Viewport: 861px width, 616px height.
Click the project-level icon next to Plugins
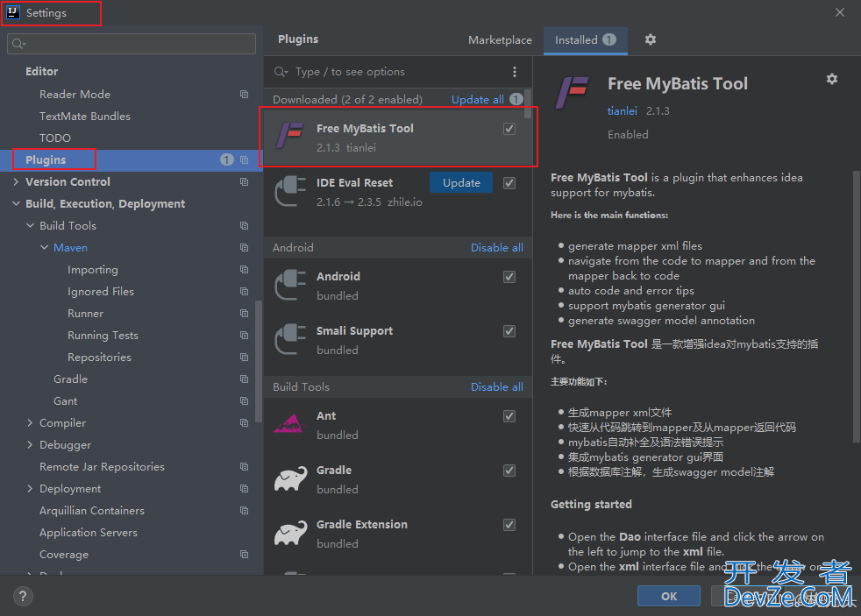[244, 160]
